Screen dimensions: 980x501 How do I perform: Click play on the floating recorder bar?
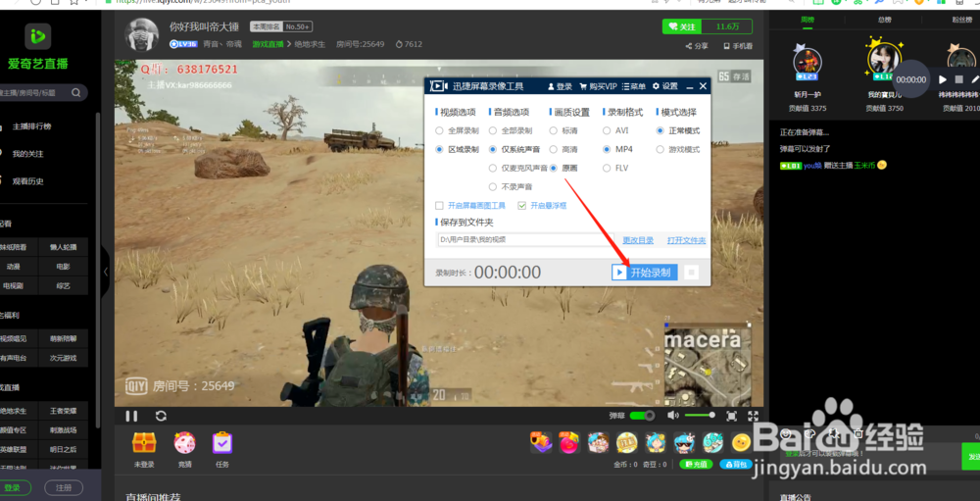(x=943, y=79)
